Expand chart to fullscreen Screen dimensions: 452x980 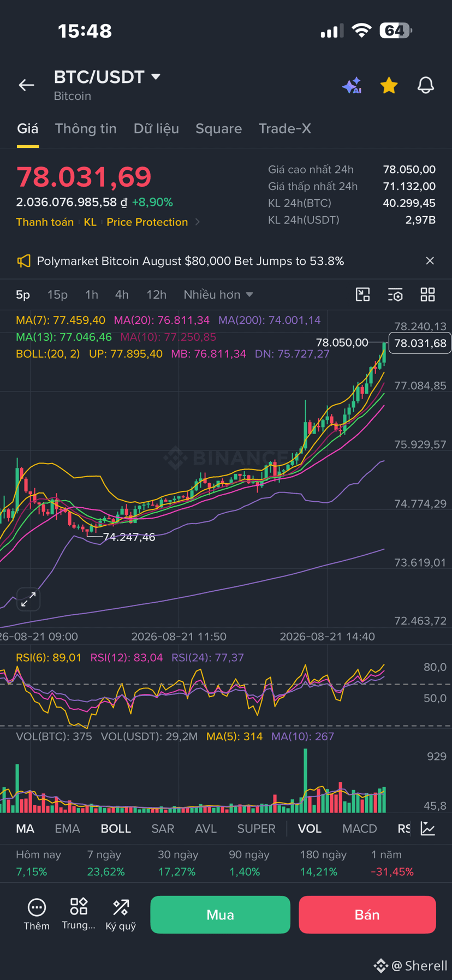tap(28, 599)
